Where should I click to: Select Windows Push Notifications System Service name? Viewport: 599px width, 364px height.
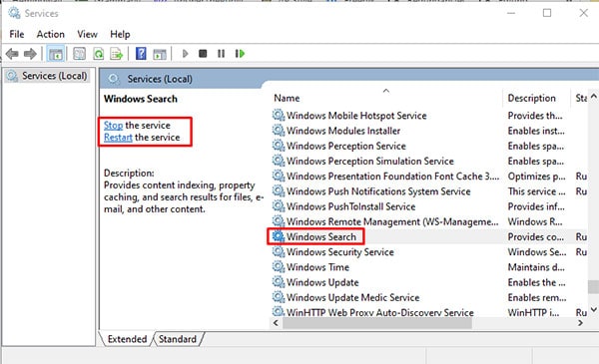378,191
